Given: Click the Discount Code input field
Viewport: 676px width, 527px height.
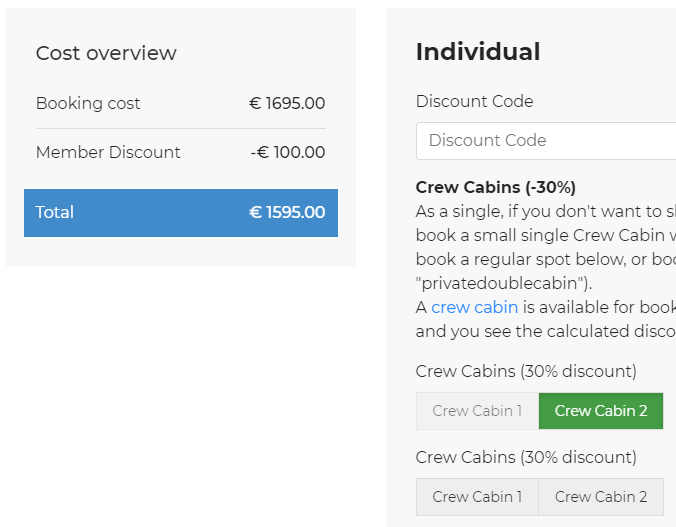Looking at the screenshot, I should pos(546,141).
